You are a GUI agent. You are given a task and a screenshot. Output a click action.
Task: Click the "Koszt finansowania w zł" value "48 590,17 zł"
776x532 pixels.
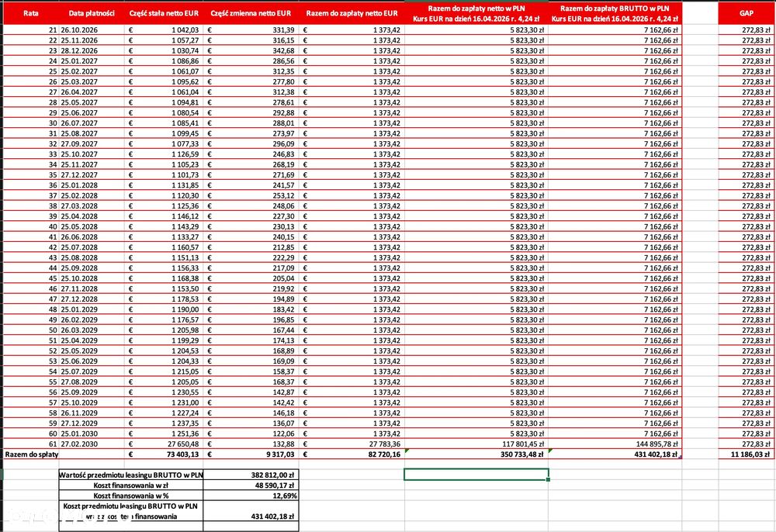click(x=251, y=485)
